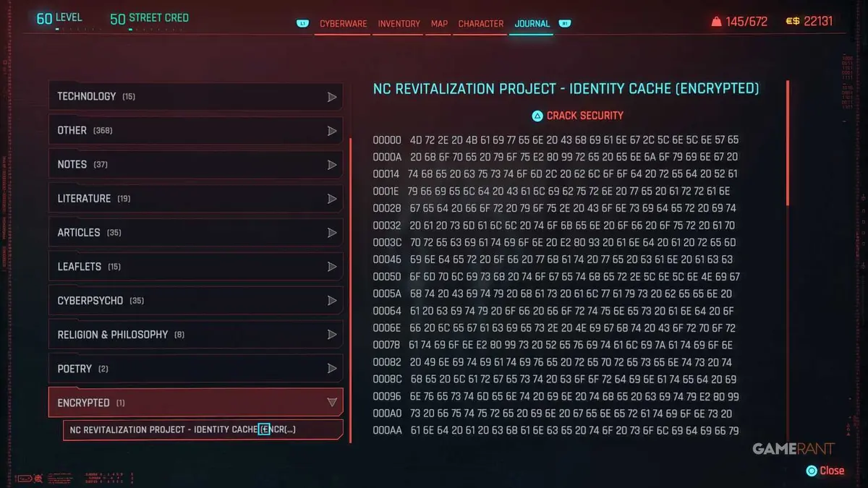Click hex row offset 0005A

pyautogui.click(x=387, y=294)
